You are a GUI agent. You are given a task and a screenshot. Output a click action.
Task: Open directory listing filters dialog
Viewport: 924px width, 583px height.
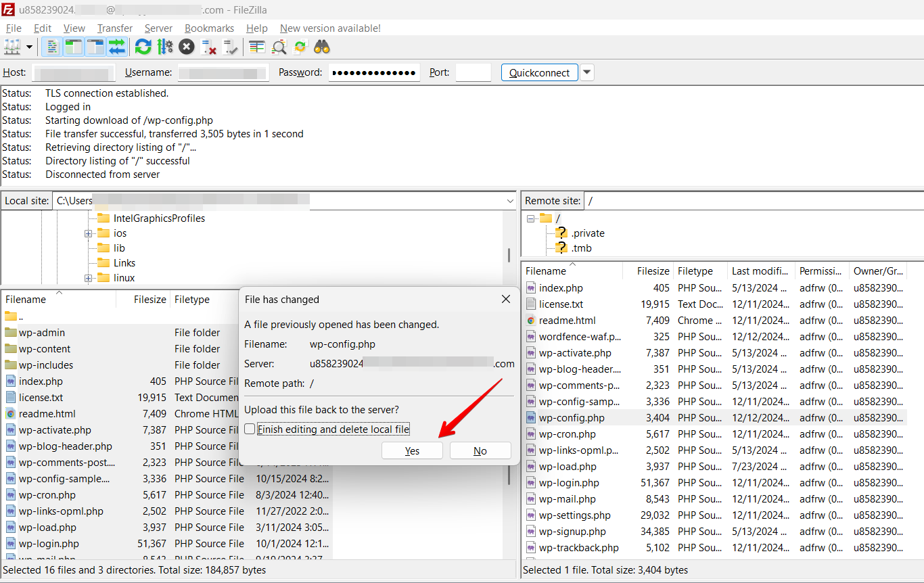coord(256,47)
